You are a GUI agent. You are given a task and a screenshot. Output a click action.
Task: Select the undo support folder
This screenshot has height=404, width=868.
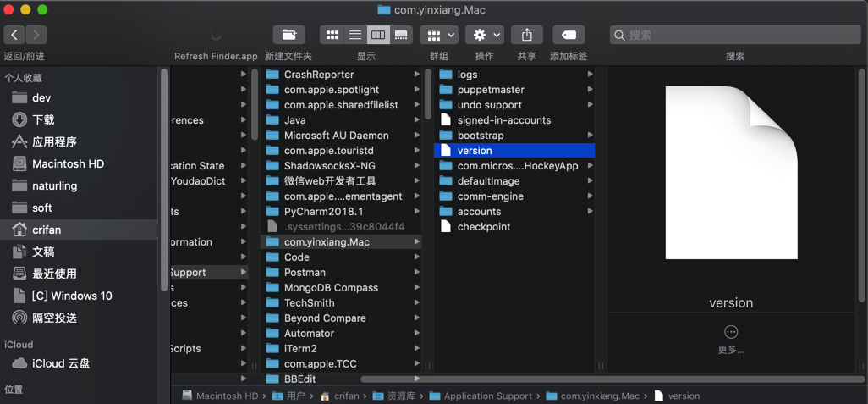pyautogui.click(x=514, y=105)
